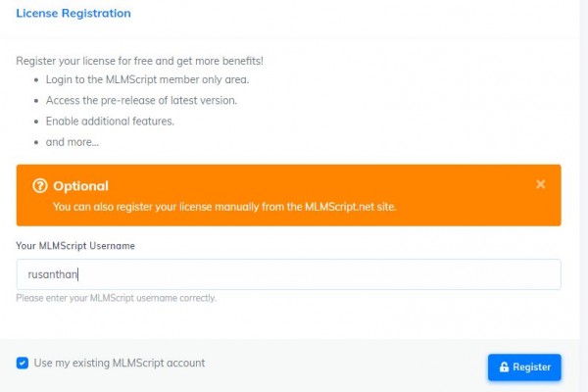The width and height of the screenshot is (588, 392).
Task: Select the 'Optional' alert title
Action: tap(80, 186)
